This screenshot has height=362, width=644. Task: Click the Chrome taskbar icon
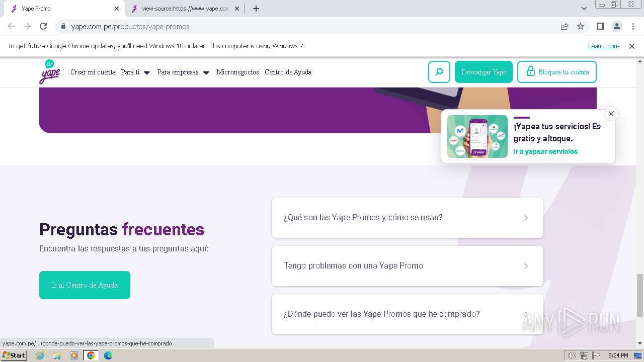click(x=91, y=355)
